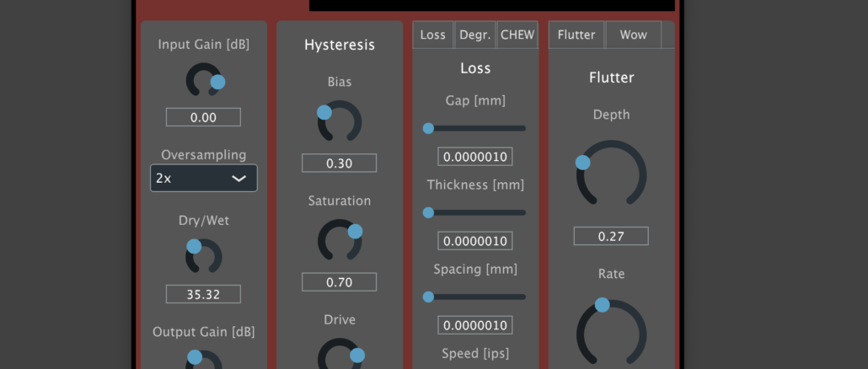The width and height of the screenshot is (868, 369).
Task: Click the Input Gain value field 0.00
Action: click(203, 117)
